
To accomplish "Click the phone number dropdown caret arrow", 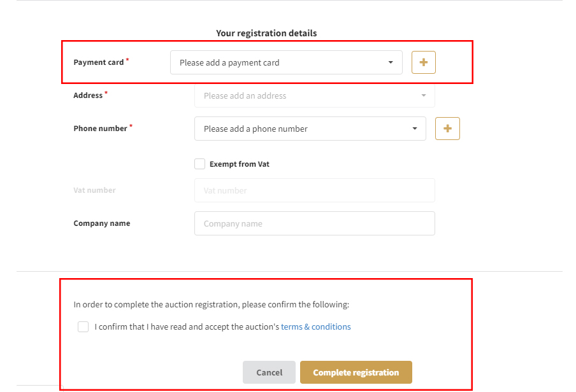I will click(415, 129).
